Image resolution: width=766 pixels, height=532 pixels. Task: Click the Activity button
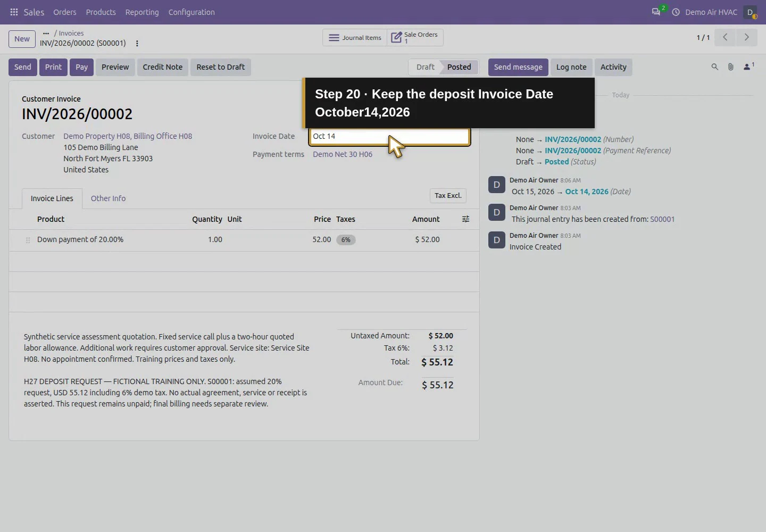click(x=613, y=67)
